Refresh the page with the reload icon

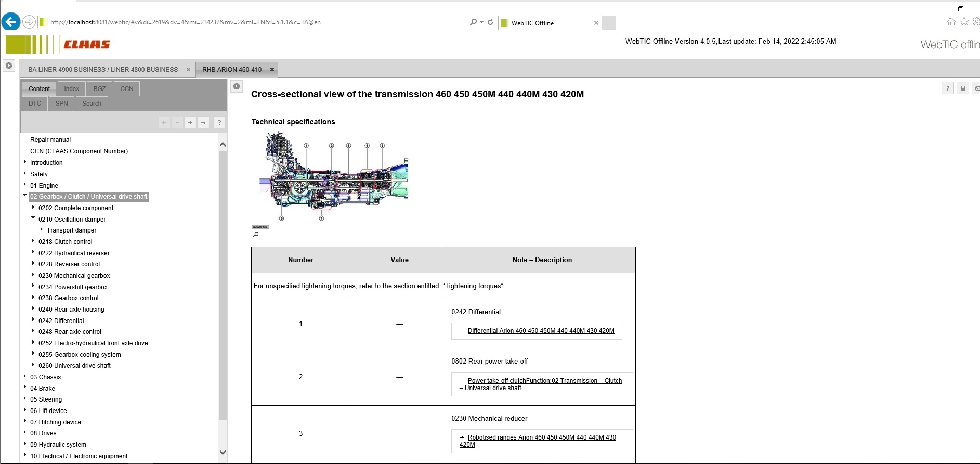[x=490, y=22]
